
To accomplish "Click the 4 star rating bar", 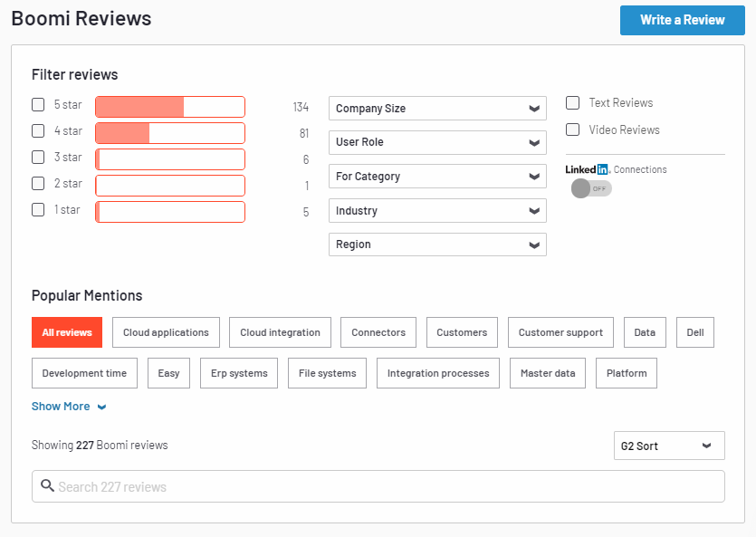I will (170, 133).
